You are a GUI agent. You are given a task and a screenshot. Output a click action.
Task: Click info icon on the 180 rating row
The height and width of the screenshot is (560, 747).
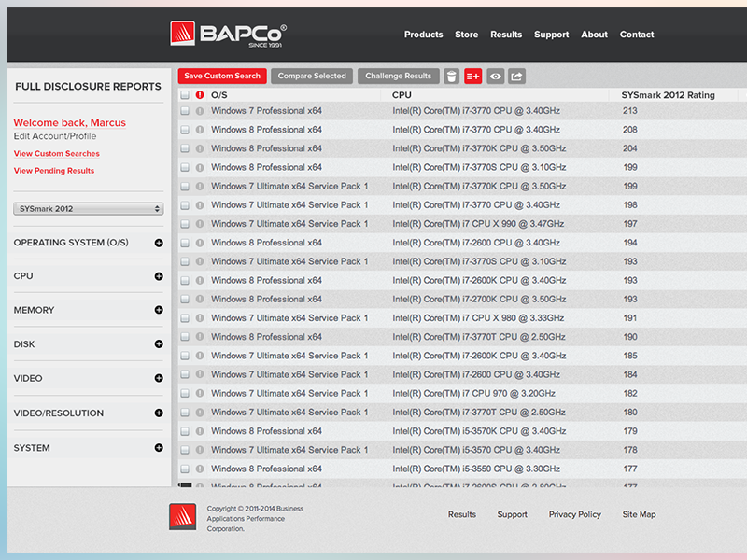[200, 413]
